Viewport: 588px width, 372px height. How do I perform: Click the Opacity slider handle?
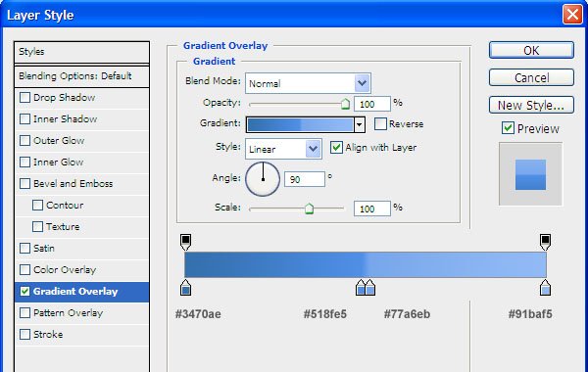(345, 104)
